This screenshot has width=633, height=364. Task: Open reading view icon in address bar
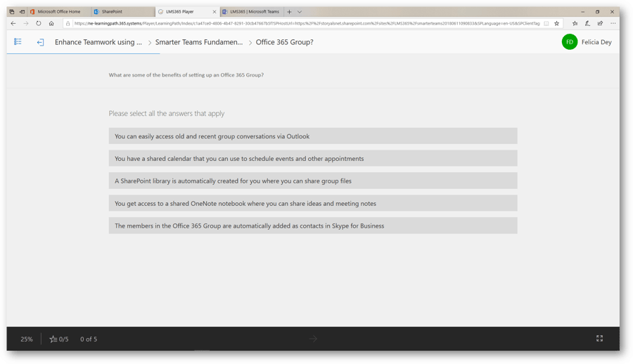pos(546,23)
